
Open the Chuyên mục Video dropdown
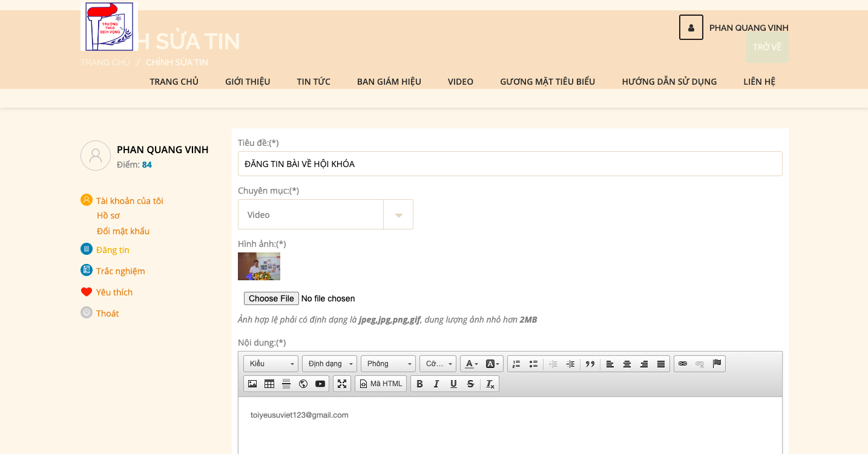coord(326,214)
